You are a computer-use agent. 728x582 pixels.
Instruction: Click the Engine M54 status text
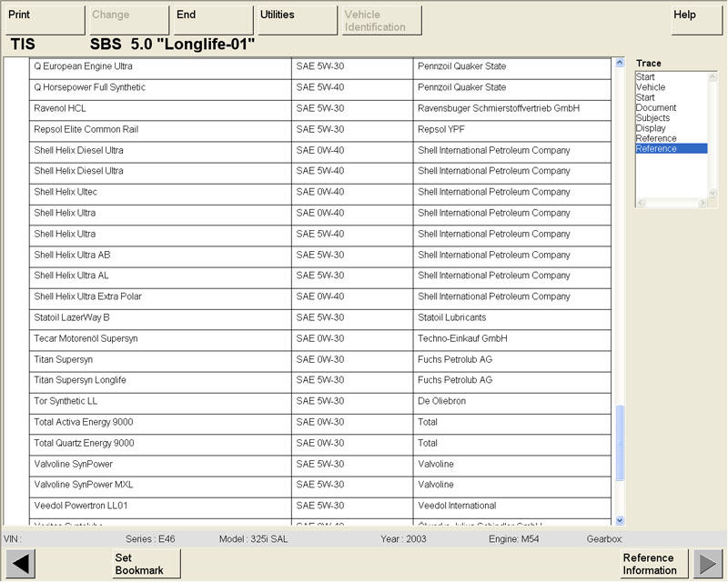click(513, 539)
